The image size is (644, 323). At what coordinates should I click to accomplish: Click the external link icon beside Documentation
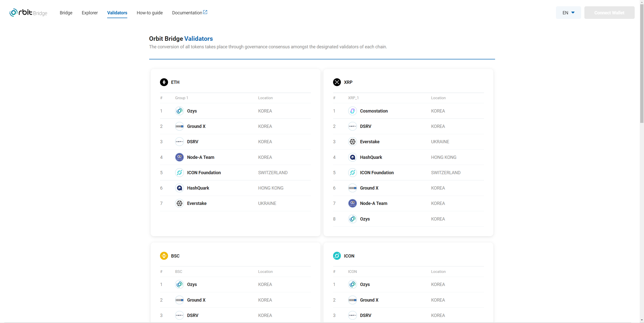pyautogui.click(x=205, y=12)
